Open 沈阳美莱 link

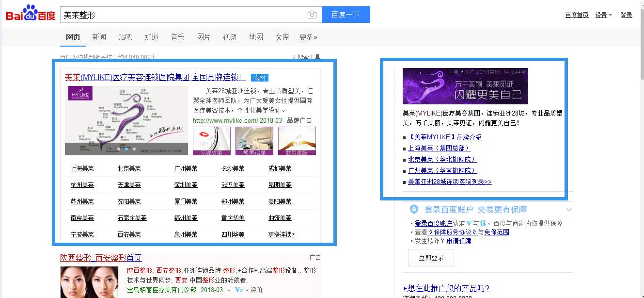(x=129, y=201)
